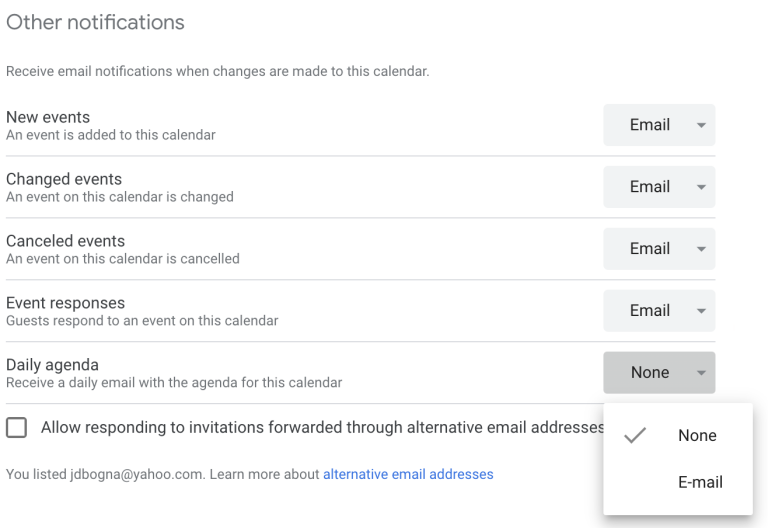Image resolution: width=768 pixels, height=528 pixels.
Task: Enable responding to forwarded invitations checkbox
Action: 17,428
